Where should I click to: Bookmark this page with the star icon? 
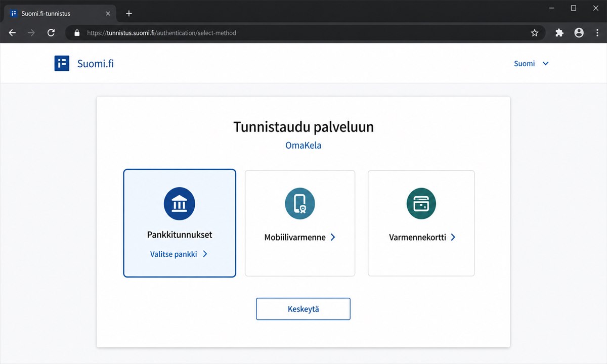pyautogui.click(x=535, y=33)
